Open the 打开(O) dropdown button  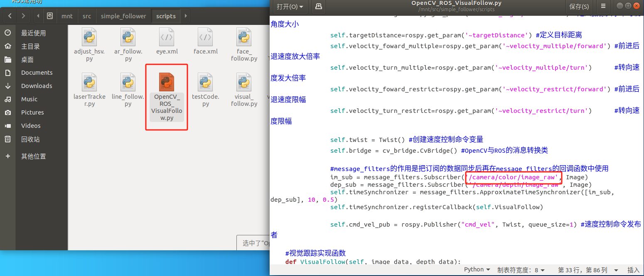pos(290,7)
